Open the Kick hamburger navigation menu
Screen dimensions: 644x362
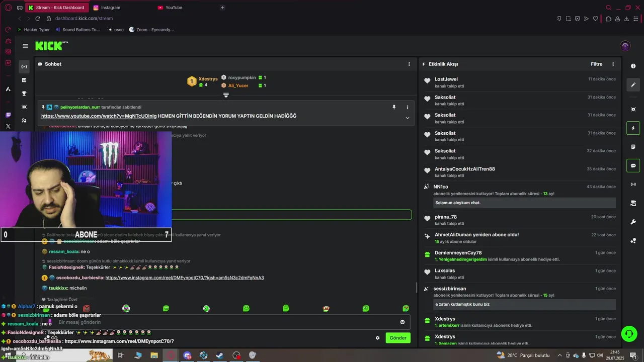click(25, 46)
